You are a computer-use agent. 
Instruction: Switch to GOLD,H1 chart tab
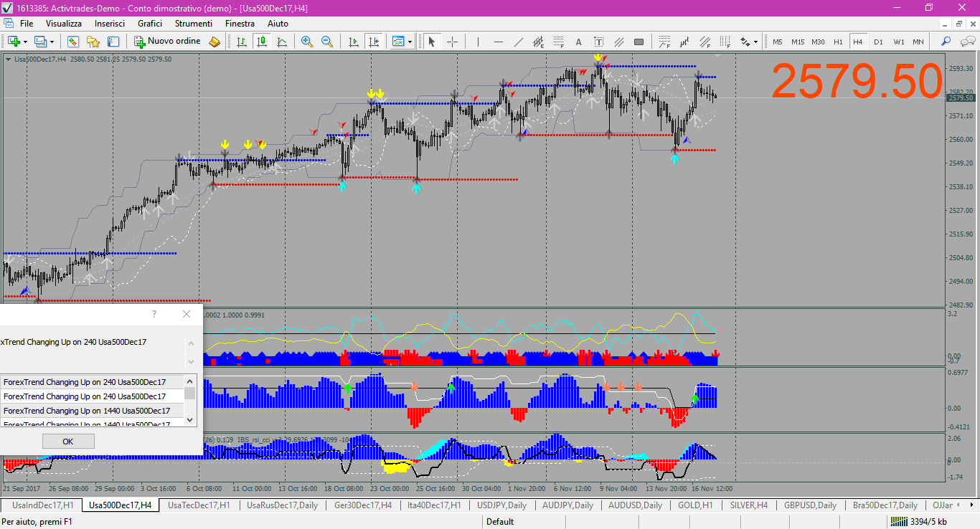click(695, 505)
